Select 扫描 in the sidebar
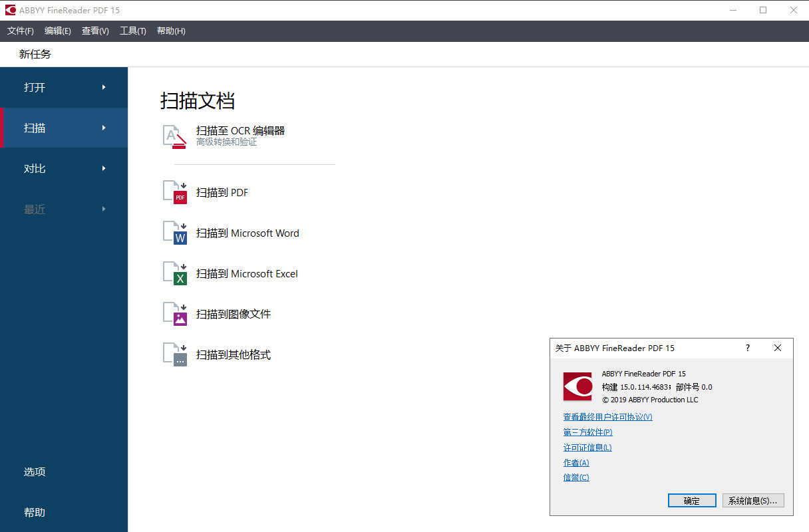The image size is (809, 532). (x=64, y=128)
